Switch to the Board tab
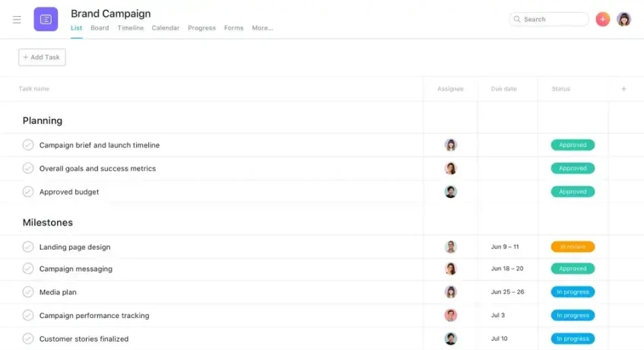The image size is (644, 350). coord(100,28)
